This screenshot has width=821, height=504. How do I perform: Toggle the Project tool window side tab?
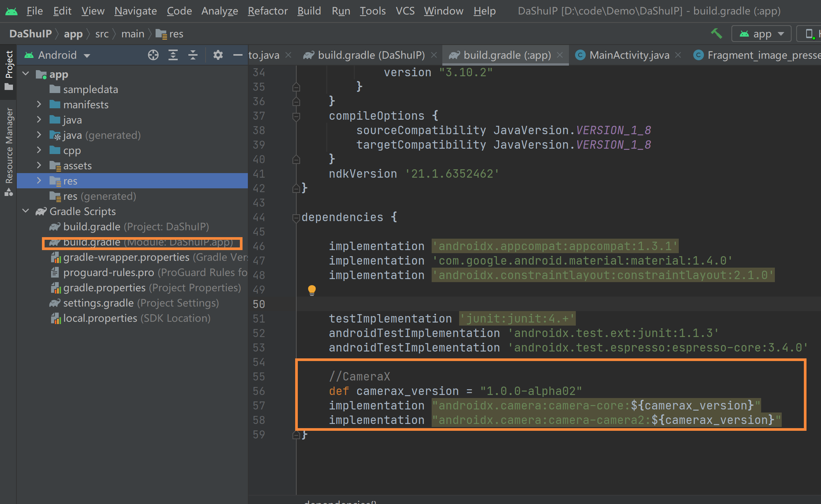pyautogui.click(x=9, y=70)
